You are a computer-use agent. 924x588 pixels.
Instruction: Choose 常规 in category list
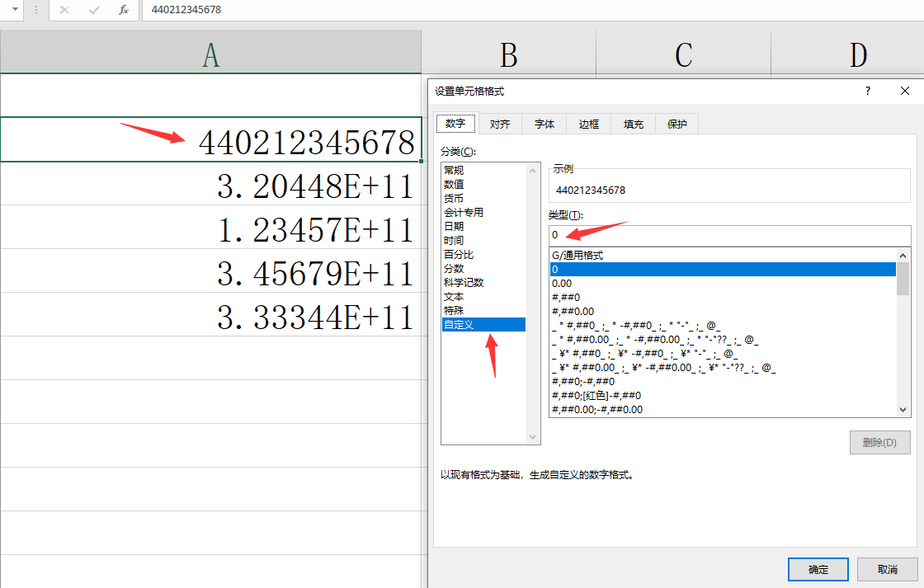pos(483,170)
